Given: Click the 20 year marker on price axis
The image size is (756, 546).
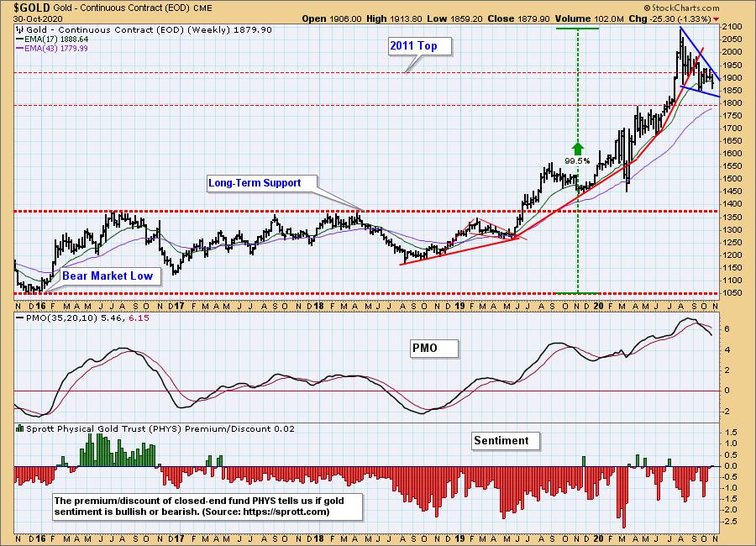Looking at the screenshot, I should (599, 306).
